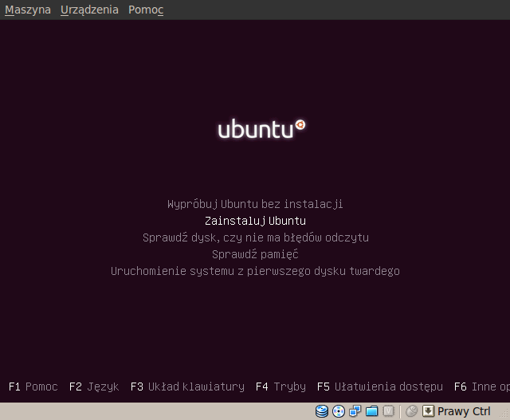Click F3 Układ klawiatury option
Image resolution: width=510 pixels, height=420 pixels.
click(x=187, y=387)
